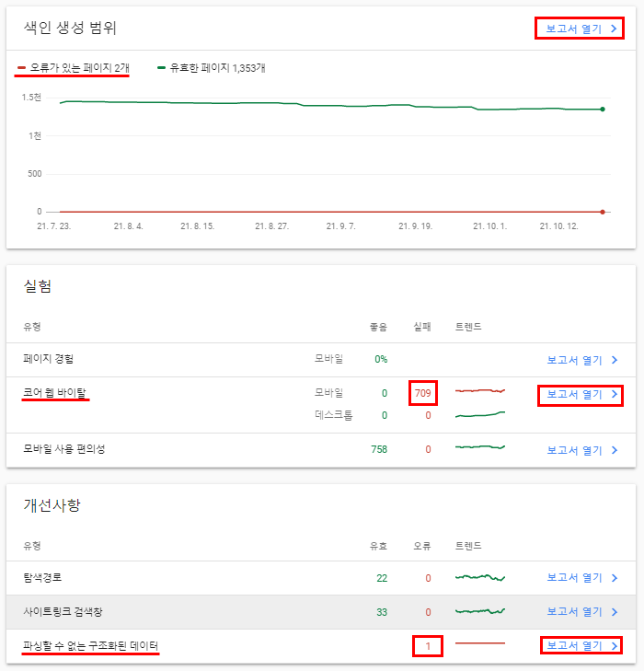Click the 709 failed mobile value
This screenshot has height=671, width=644.
point(423,393)
